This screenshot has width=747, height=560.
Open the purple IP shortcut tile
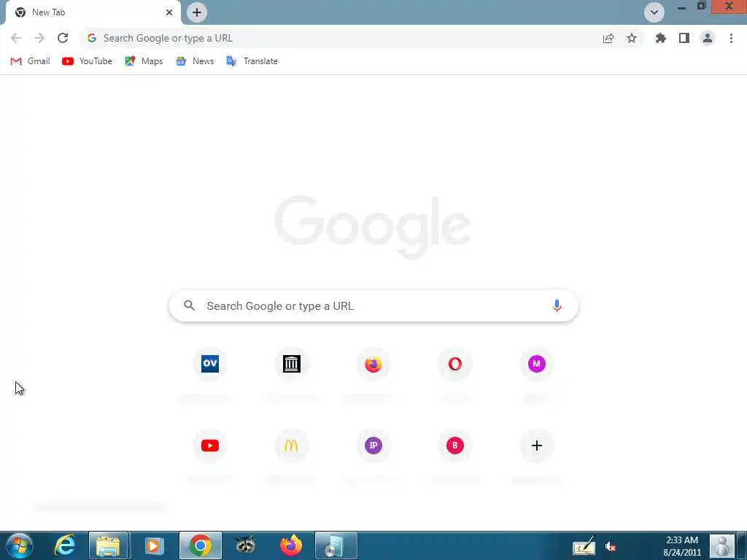pyautogui.click(x=373, y=446)
